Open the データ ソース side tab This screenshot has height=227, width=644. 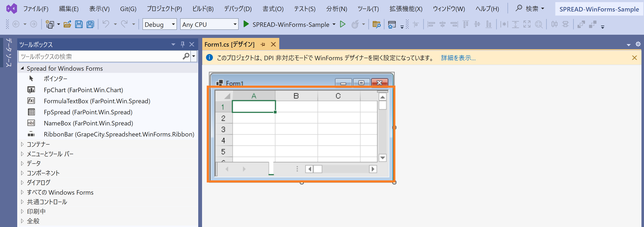pyautogui.click(x=9, y=52)
